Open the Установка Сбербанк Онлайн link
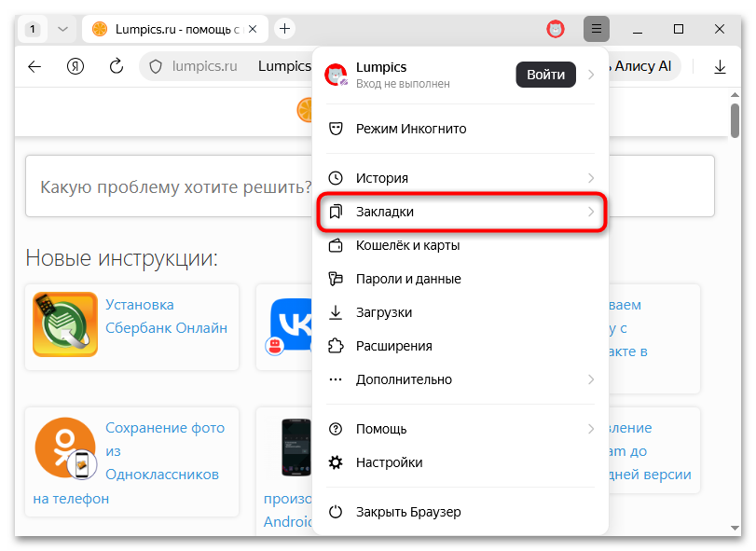Viewport: 756px width, 551px height. 166,316
